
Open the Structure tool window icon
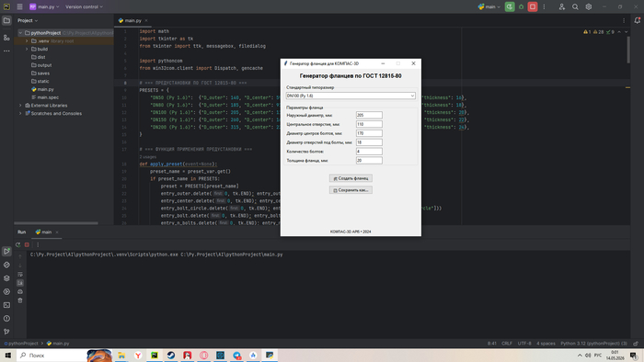pos(6,38)
